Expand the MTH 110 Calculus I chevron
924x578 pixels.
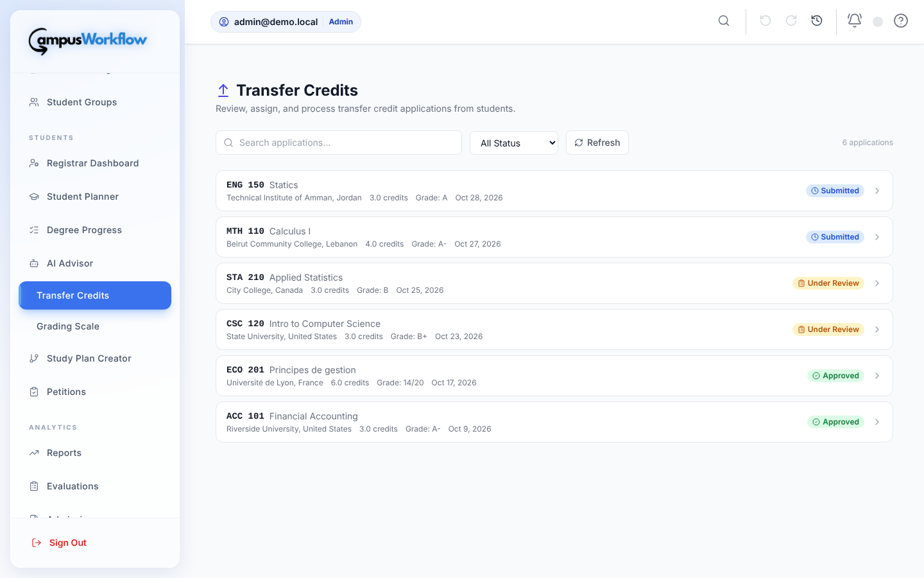(877, 237)
